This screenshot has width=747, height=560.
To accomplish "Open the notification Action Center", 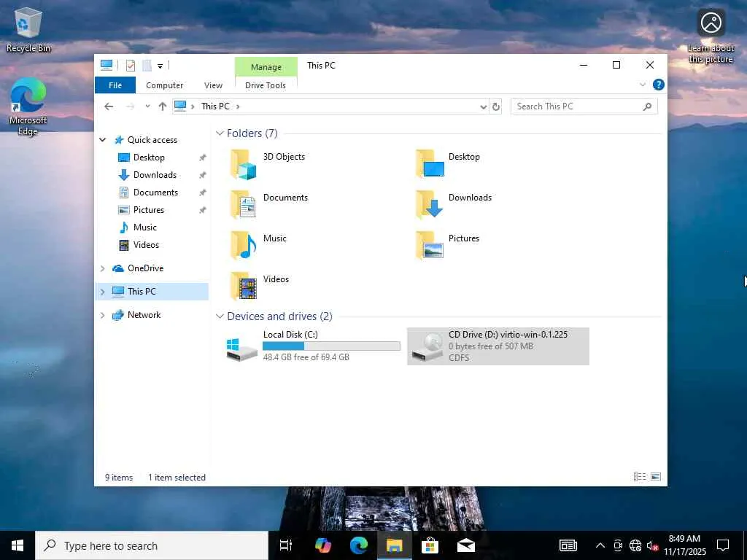I will 723,545.
